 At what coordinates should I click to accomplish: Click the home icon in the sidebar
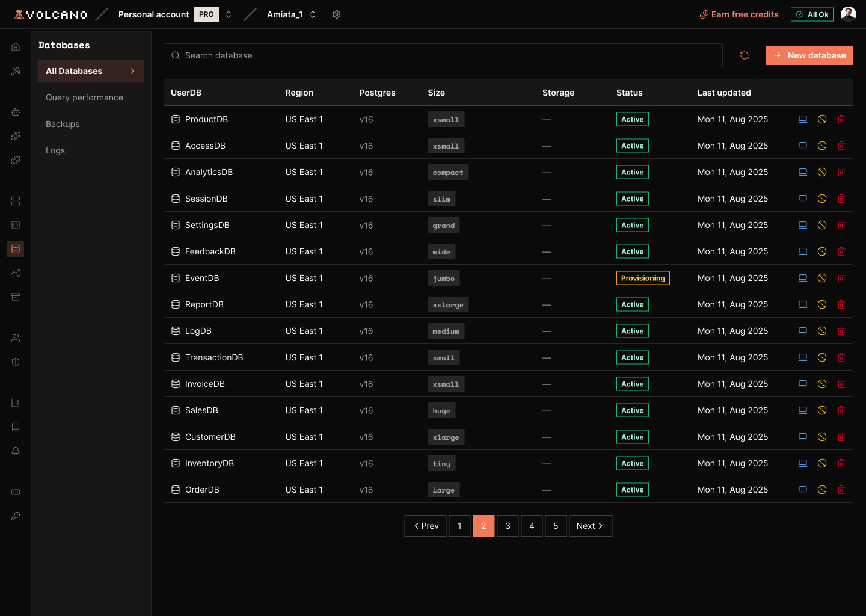[16, 47]
